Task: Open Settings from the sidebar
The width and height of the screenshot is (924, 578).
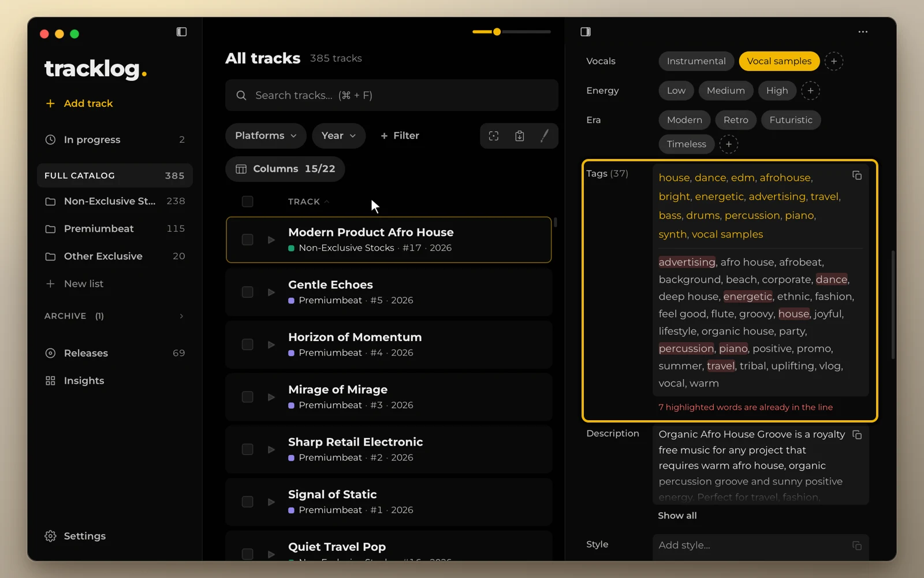Action: 76,536
